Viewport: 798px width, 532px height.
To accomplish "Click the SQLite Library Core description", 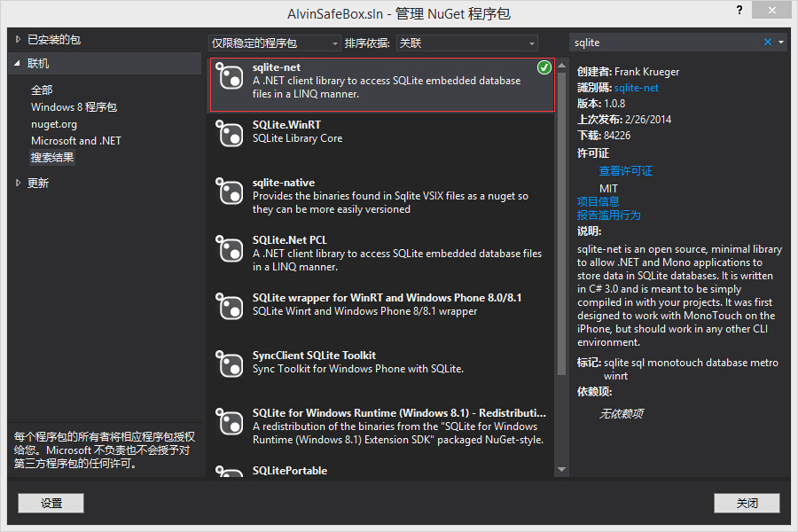I will pyautogui.click(x=297, y=138).
